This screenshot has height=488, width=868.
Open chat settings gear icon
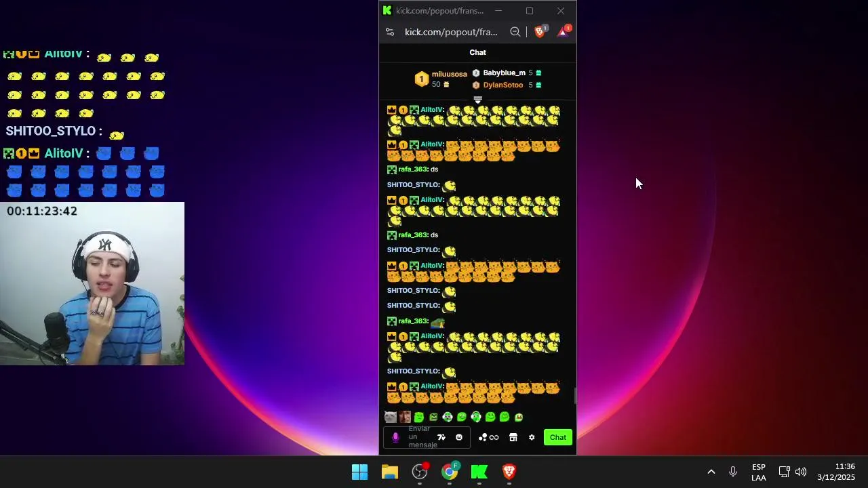coord(532,437)
